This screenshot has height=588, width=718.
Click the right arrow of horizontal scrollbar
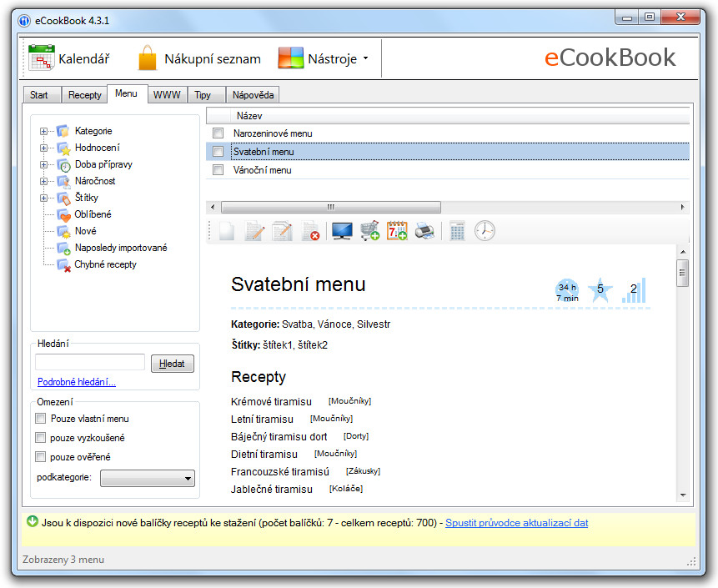[x=683, y=207]
